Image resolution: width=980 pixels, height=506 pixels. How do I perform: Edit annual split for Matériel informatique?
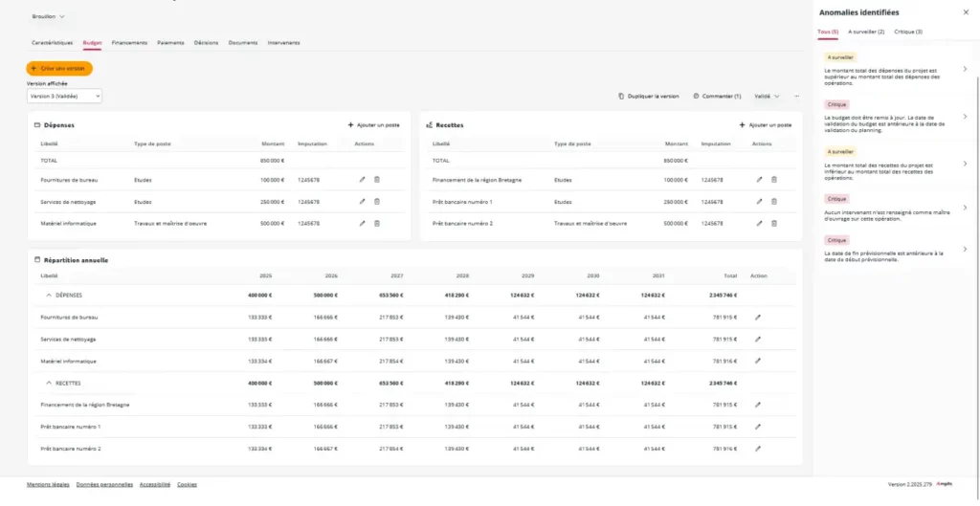[758, 361]
